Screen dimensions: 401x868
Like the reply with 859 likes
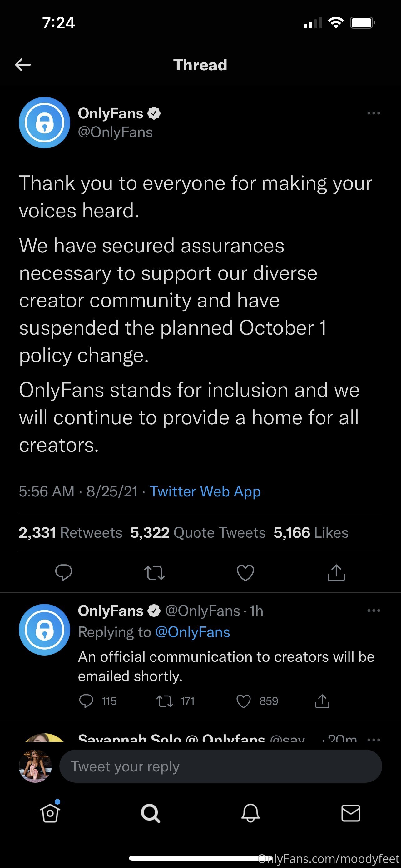coord(243,701)
